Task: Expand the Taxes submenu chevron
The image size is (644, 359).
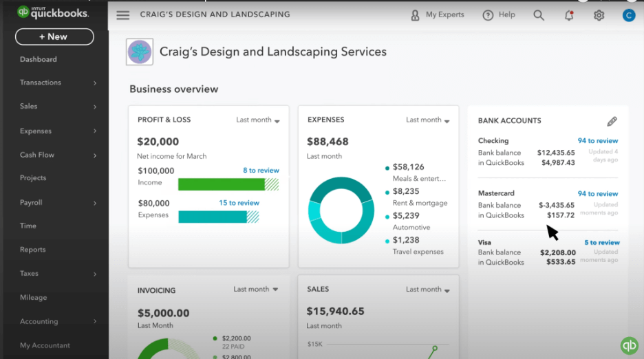Action: click(x=95, y=274)
